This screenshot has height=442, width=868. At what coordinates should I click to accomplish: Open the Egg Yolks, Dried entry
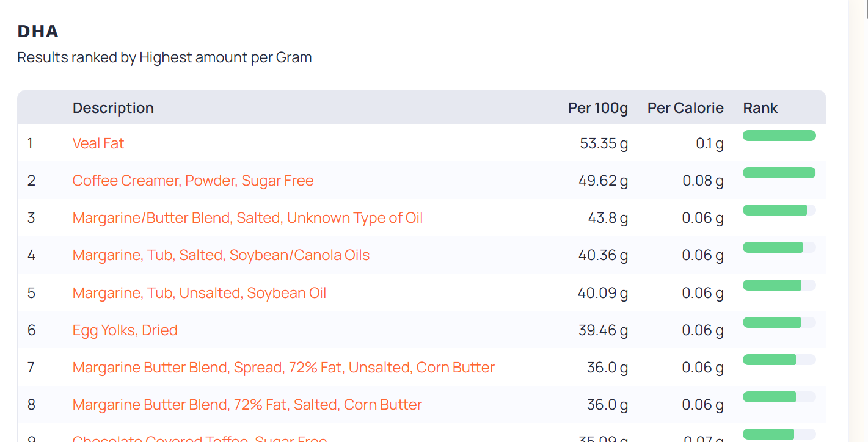pos(125,330)
